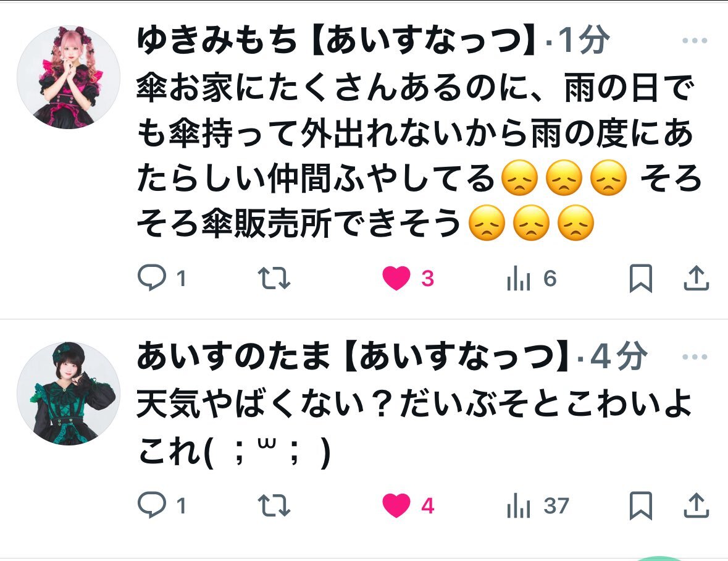728x561 pixels.
Task: Share the ゆきみもち tweet
Action: pos(696,277)
